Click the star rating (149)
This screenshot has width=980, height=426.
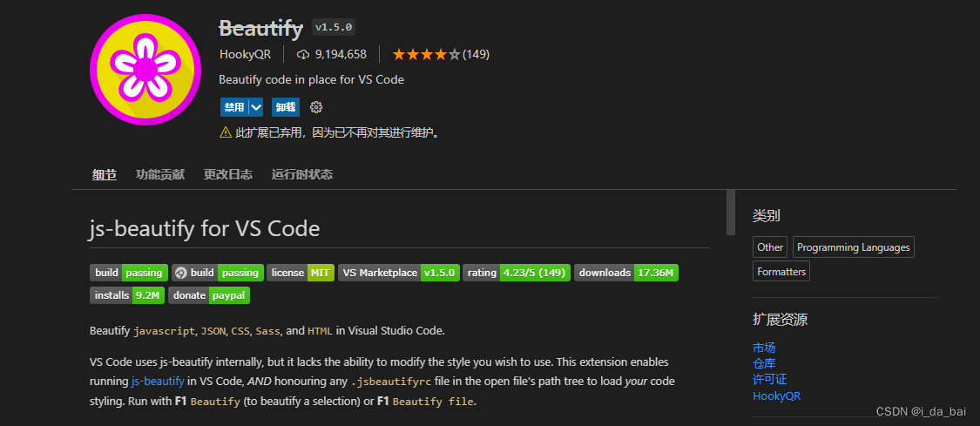point(441,54)
